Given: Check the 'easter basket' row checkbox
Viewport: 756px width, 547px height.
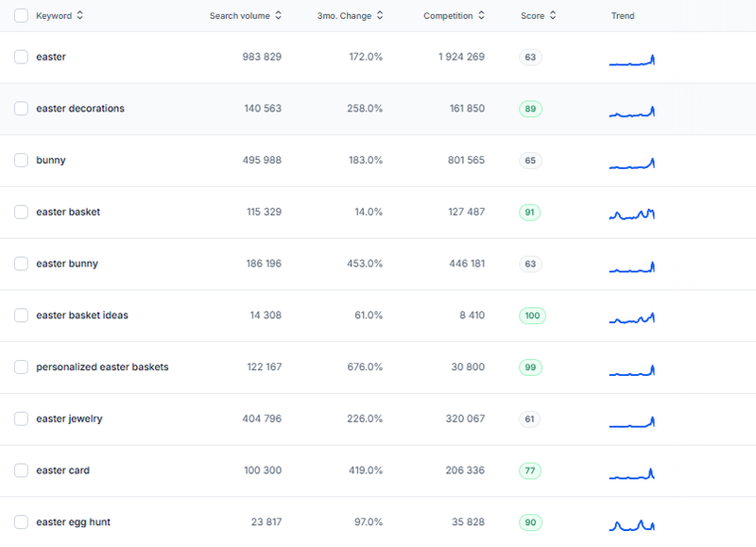Looking at the screenshot, I should coord(21,212).
